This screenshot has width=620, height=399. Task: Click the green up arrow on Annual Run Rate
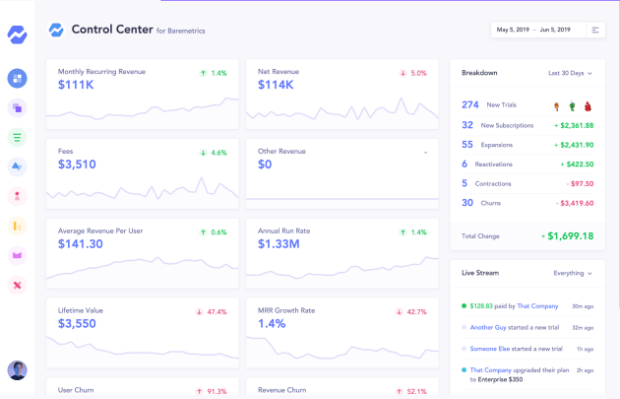coord(403,233)
